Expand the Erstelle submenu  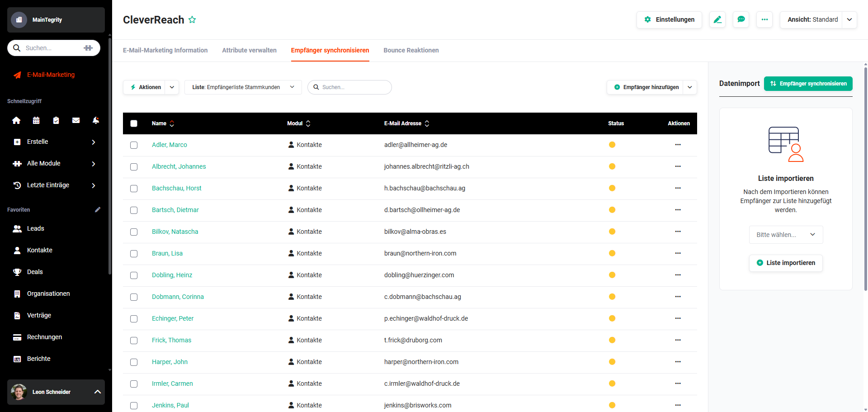[x=94, y=142]
